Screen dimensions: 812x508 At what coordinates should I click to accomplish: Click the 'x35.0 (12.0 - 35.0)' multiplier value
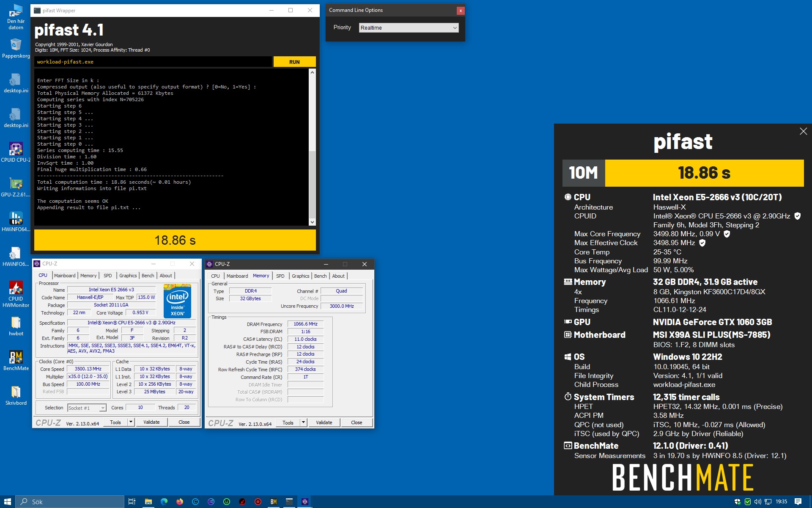point(88,376)
